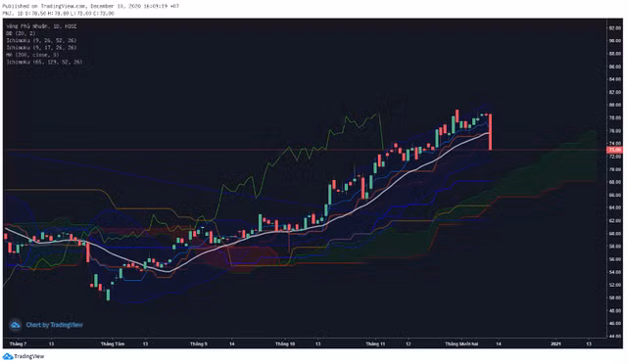Click the last tall red candlestick
This screenshot has width=627, height=364.
click(490, 132)
